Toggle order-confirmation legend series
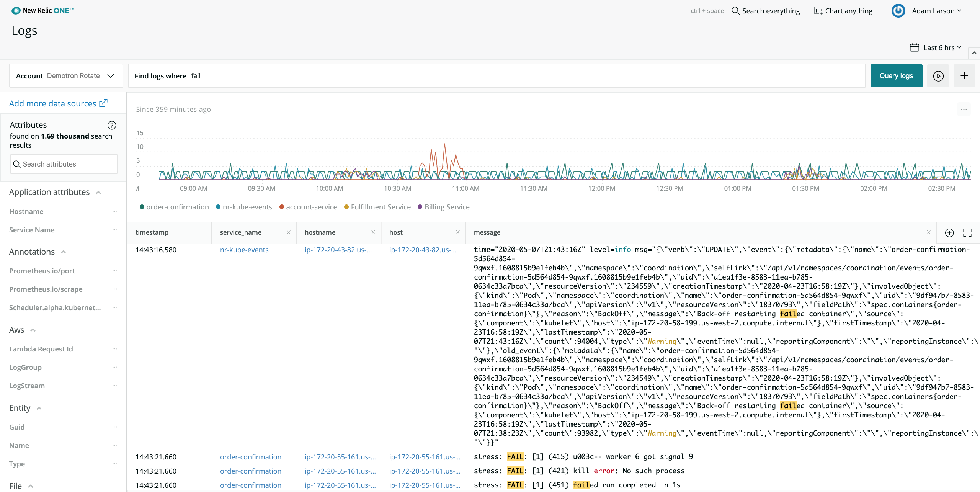The image size is (980, 492). (174, 207)
